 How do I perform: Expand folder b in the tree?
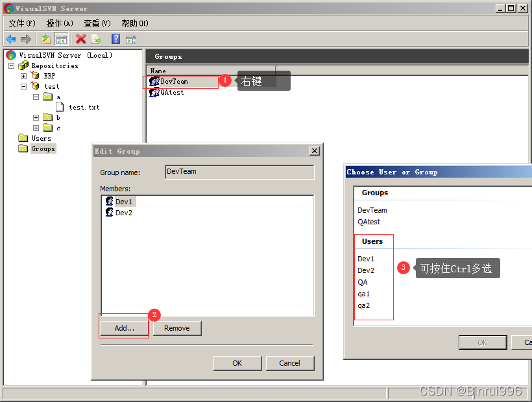point(36,117)
